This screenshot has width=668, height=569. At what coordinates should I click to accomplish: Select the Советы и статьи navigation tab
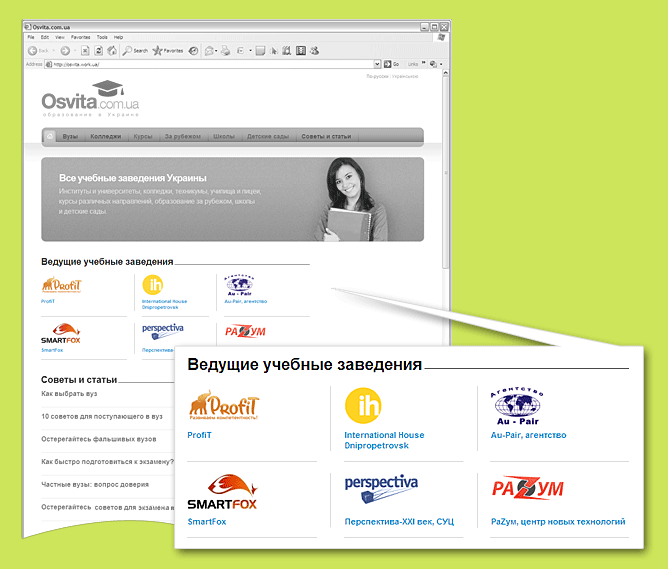[x=326, y=137]
